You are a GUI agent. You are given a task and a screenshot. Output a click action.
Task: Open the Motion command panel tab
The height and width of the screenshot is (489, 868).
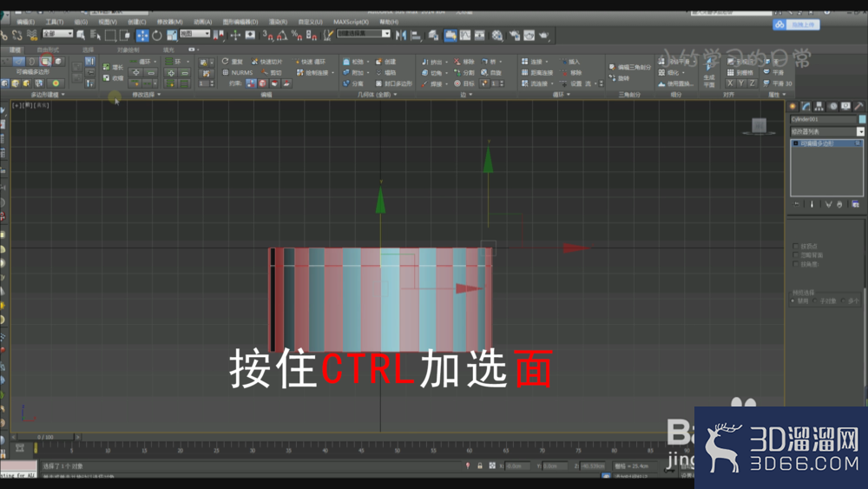[832, 106]
